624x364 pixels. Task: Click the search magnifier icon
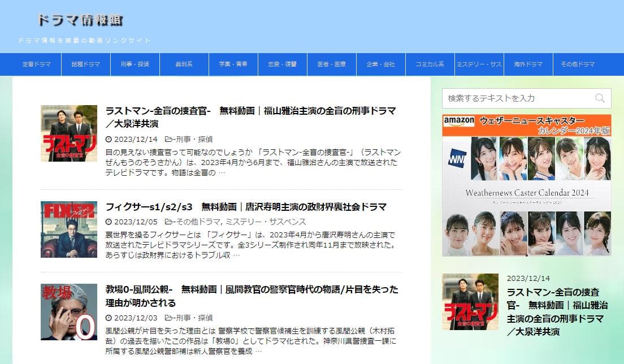(600, 98)
